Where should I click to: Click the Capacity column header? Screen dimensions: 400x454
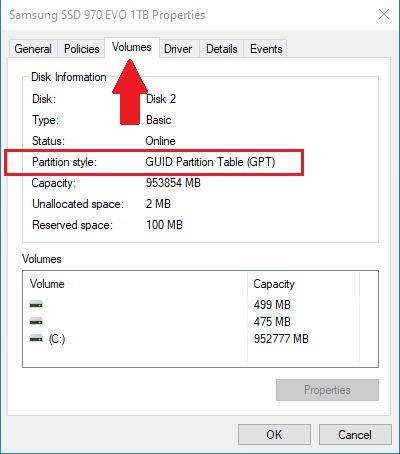pos(274,284)
